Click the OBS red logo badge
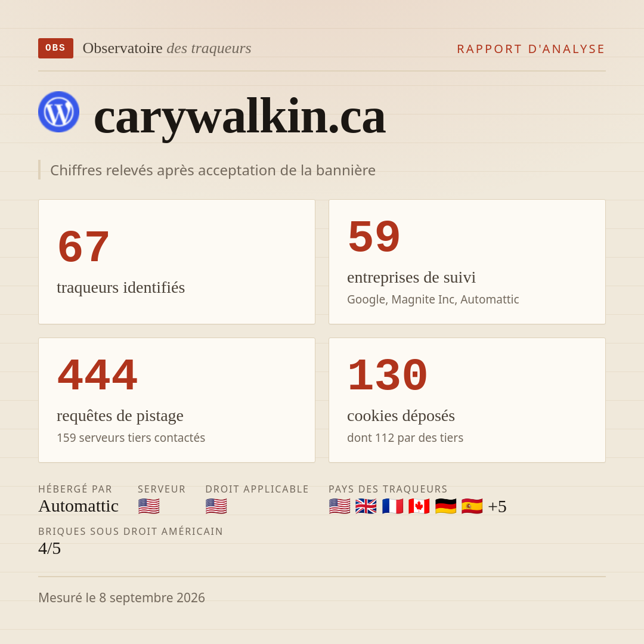This screenshot has width=644, height=644. coord(55,48)
